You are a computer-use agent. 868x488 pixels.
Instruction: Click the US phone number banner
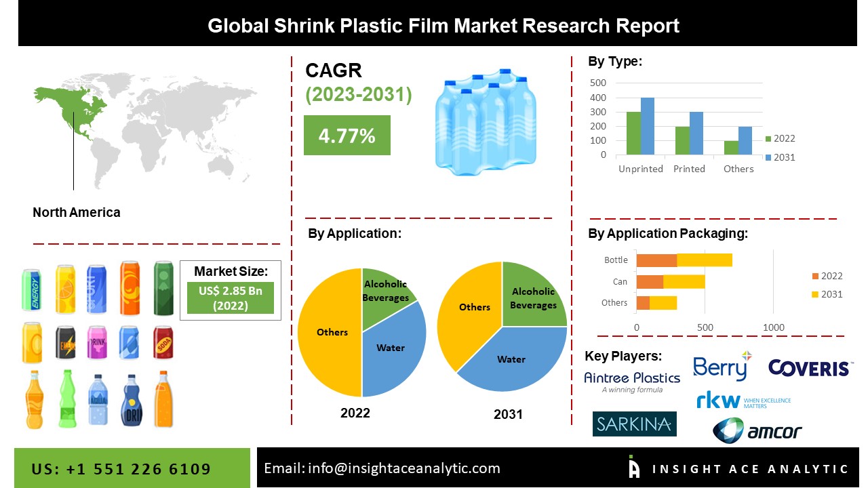pos(121,469)
